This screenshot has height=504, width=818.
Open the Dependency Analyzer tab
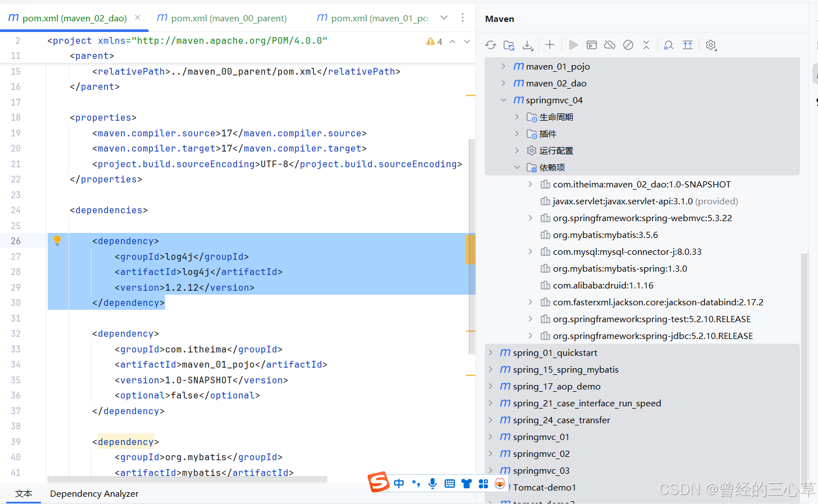pos(94,494)
